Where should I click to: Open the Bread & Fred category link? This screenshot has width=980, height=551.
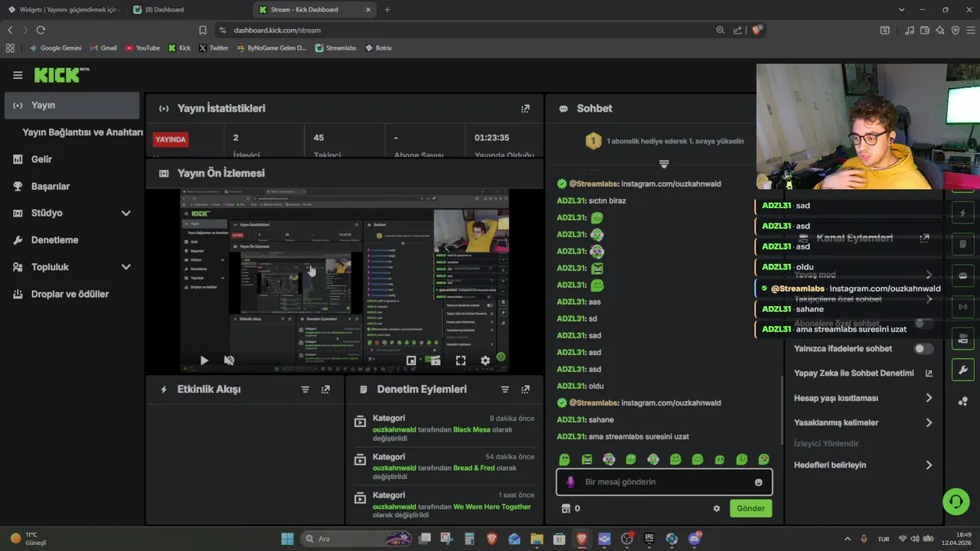(x=474, y=468)
